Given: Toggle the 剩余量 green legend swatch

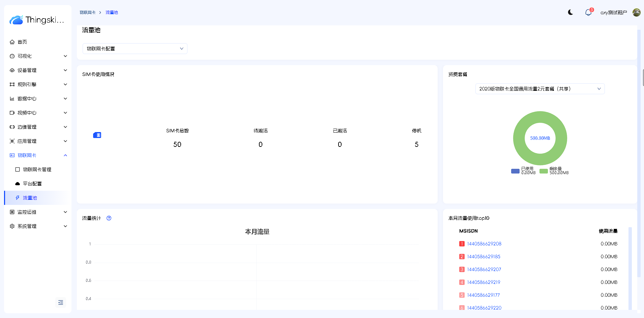Looking at the screenshot, I should pos(544,171).
